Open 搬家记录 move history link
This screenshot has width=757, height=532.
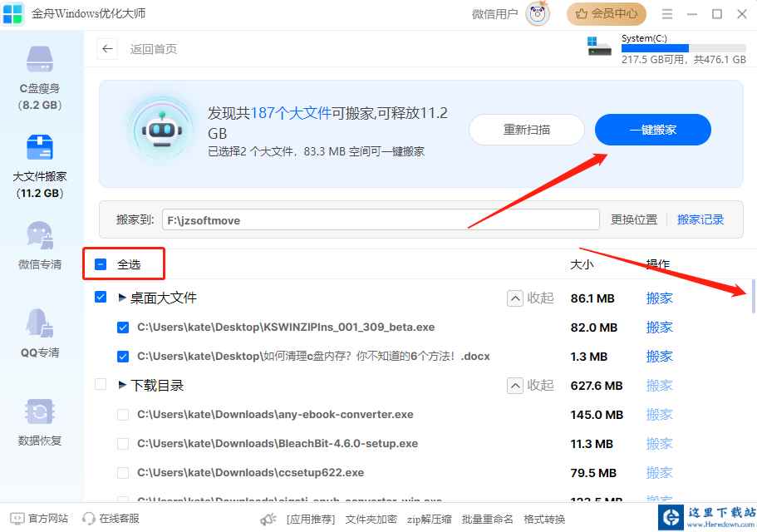pyautogui.click(x=700, y=219)
